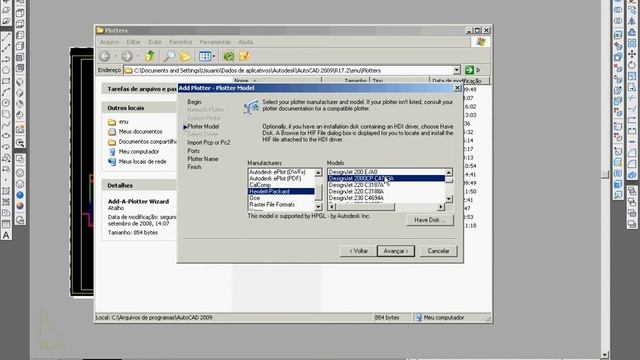Click the Voltar button in wizard
The image size is (640, 360).
click(358, 251)
